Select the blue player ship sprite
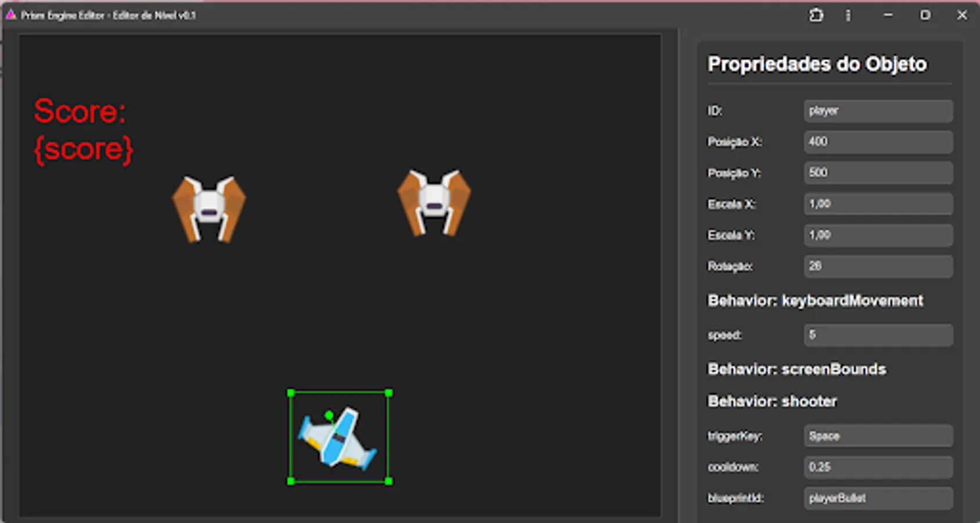This screenshot has width=980, height=523. 338,439
